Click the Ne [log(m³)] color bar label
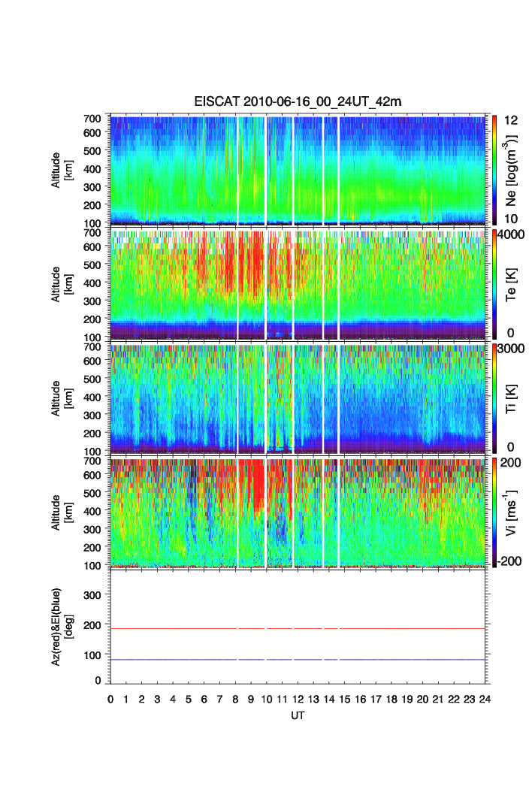The width and height of the screenshot is (532, 798). point(512,169)
